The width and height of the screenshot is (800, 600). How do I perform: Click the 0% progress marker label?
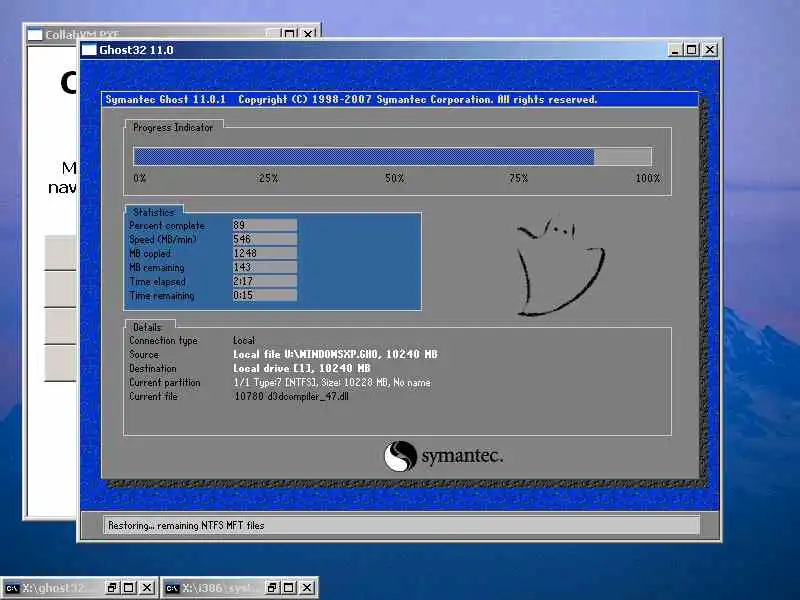click(139, 178)
